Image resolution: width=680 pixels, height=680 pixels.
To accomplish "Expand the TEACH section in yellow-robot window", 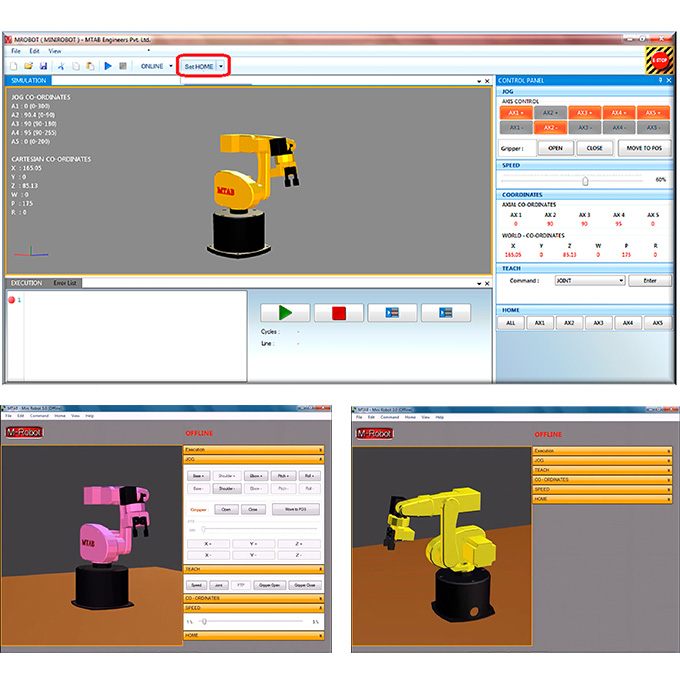I will pyautogui.click(x=602, y=470).
